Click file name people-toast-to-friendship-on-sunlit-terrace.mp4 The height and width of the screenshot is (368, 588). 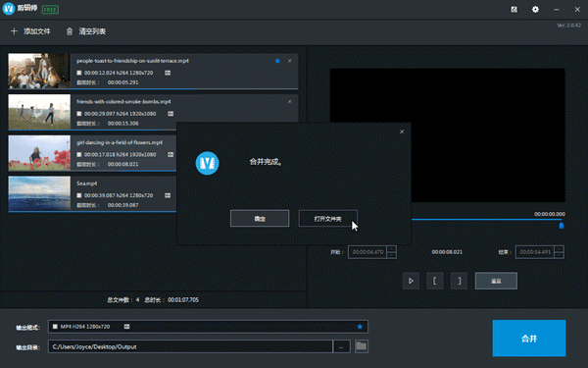pos(132,61)
